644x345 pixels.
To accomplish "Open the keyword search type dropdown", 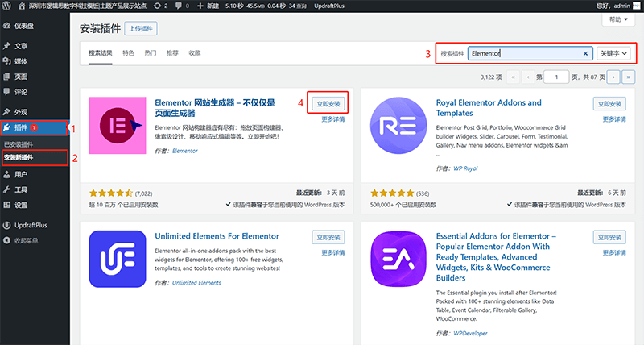I will coord(613,53).
